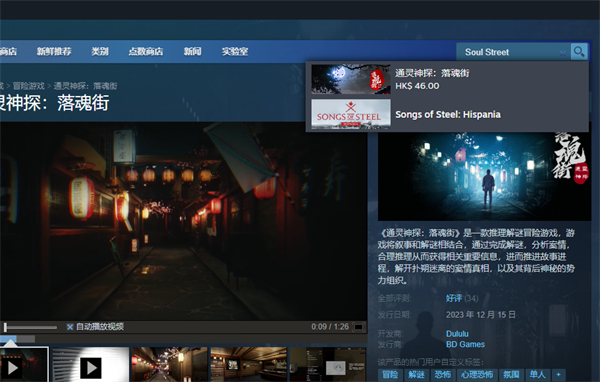600x382 pixels.
Task: Open the 点数商店 points shop tab
Action: (x=146, y=51)
